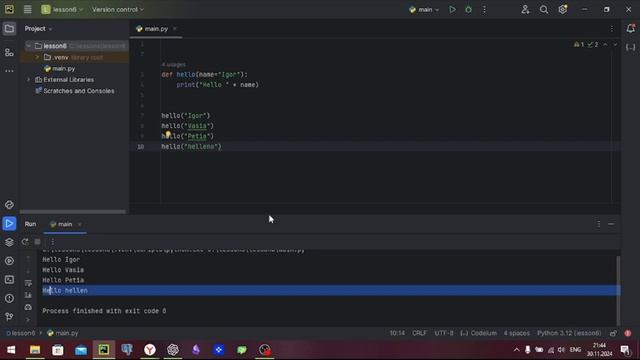Open Run panel options menu
This screenshot has width=640, height=360.
point(598,224)
